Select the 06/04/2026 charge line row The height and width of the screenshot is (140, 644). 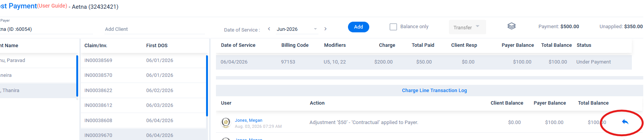pyautogui.click(x=424, y=62)
